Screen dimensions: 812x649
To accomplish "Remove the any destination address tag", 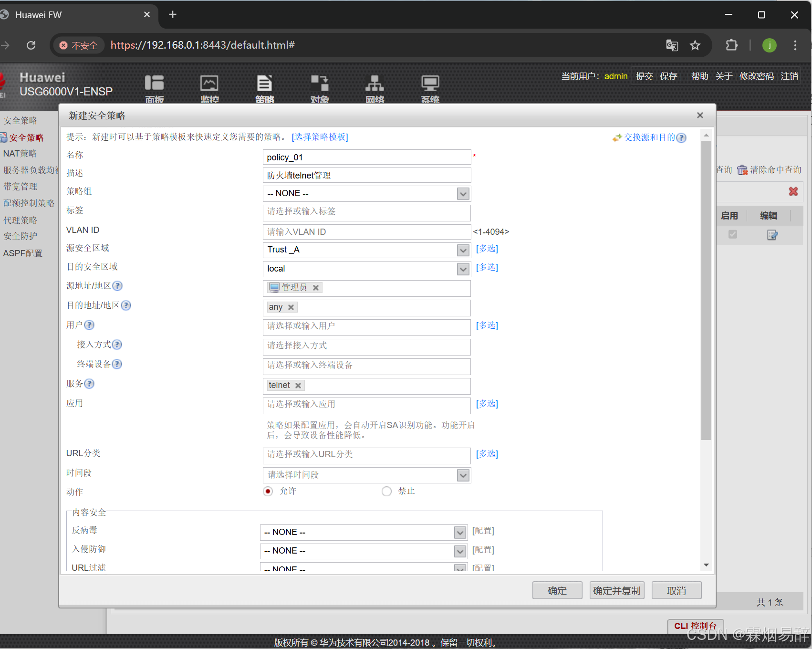I will [291, 307].
